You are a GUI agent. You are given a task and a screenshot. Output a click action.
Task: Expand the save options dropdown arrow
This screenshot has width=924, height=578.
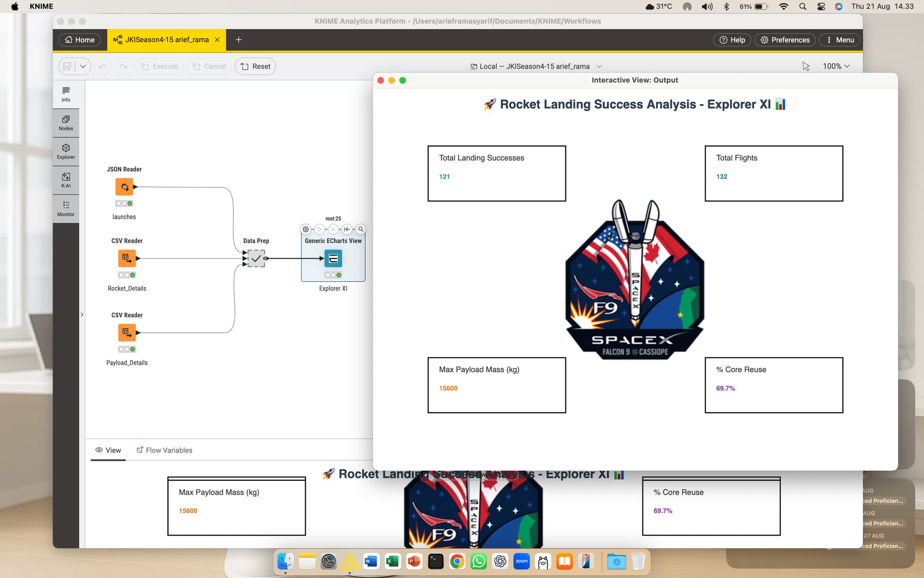[83, 66]
